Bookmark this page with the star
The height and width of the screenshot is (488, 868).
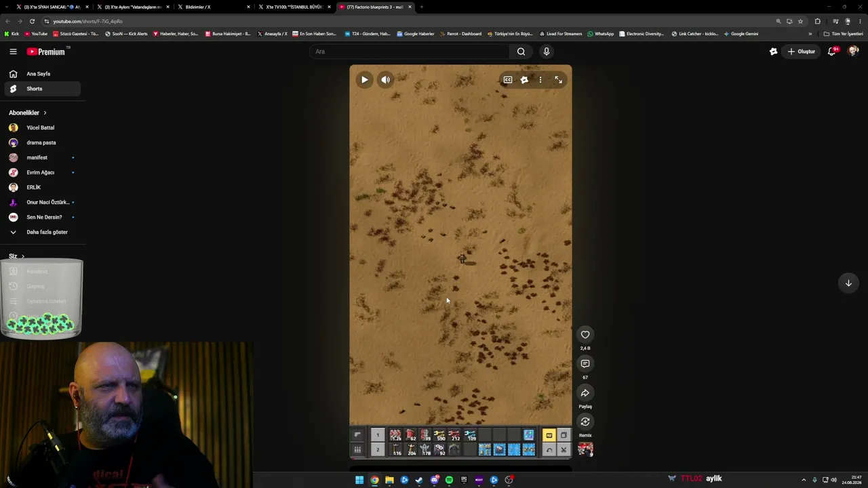pyautogui.click(x=800, y=21)
